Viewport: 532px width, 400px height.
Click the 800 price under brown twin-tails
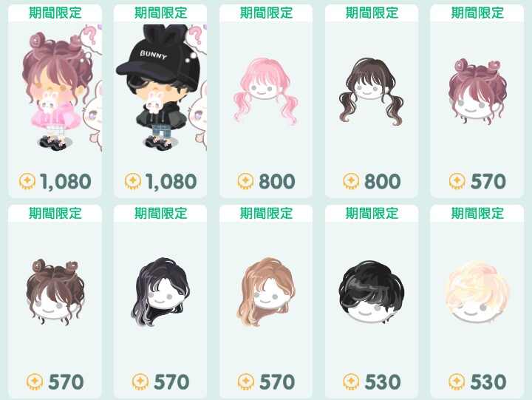383,181
